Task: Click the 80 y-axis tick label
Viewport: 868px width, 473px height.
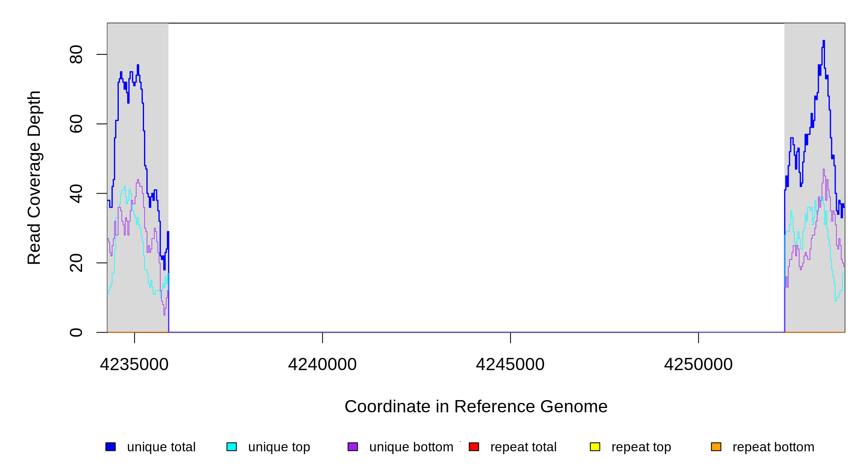Action: (x=76, y=54)
